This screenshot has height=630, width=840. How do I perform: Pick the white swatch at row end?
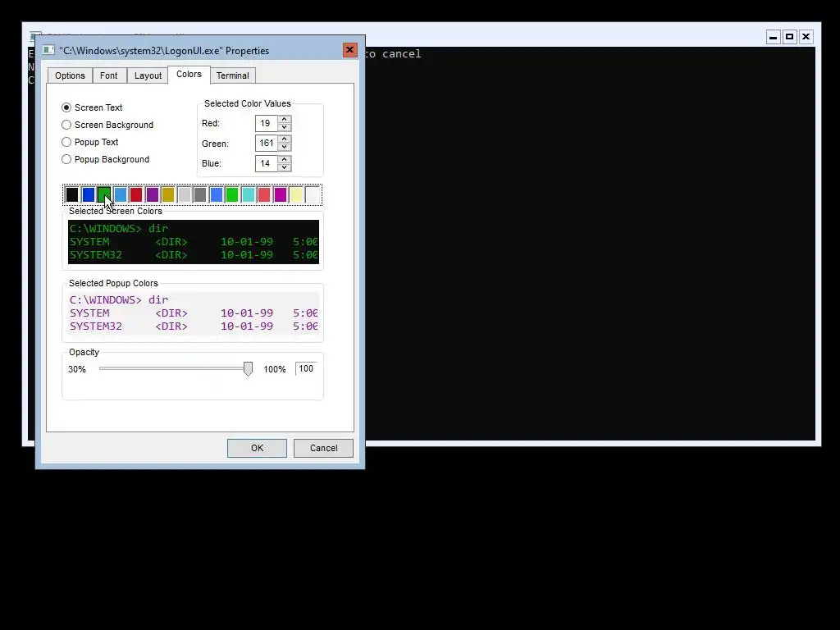[313, 194]
